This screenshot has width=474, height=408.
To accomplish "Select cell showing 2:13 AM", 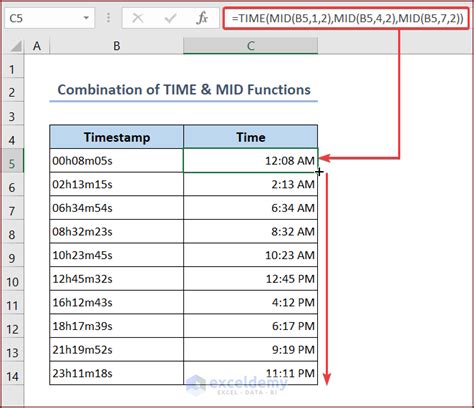I will (x=251, y=184).
